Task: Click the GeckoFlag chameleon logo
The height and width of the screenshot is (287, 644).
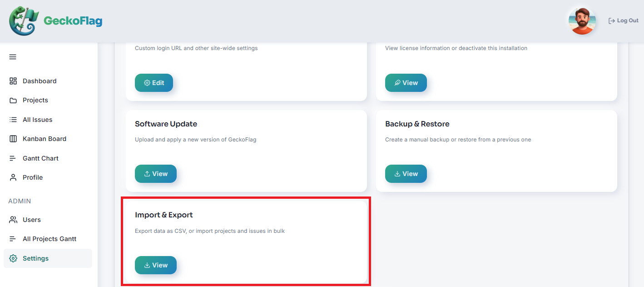Action: point(24,21)
